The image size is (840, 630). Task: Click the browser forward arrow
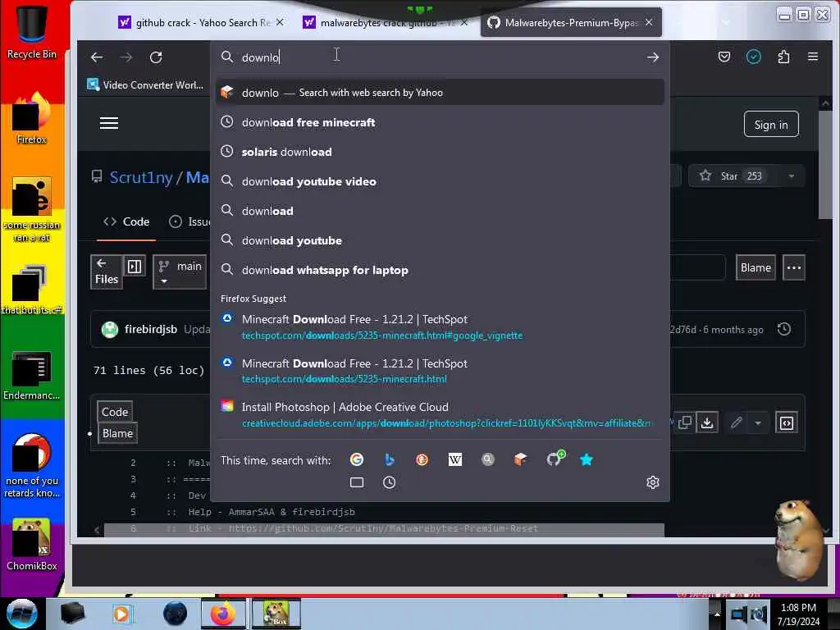[x=126, y=57]
